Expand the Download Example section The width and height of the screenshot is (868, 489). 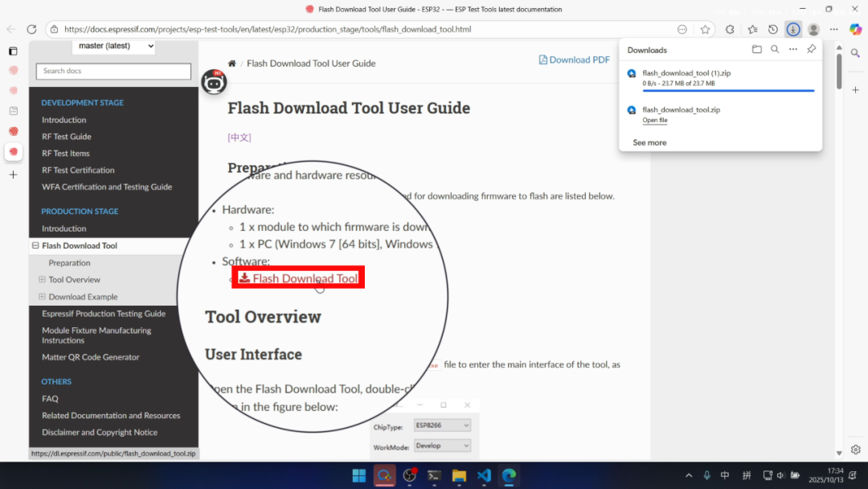pyautogui.click(x=42, y=297)
